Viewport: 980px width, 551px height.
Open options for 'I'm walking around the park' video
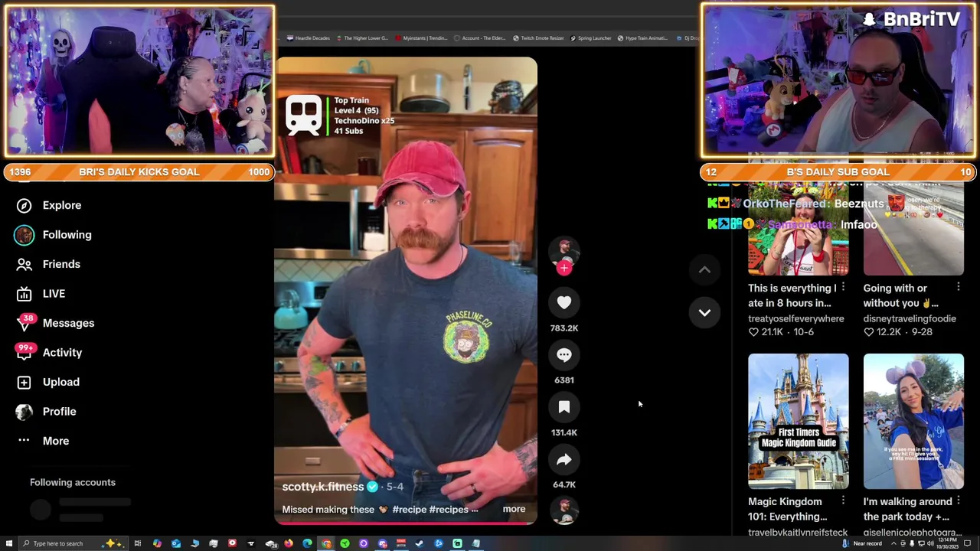[x=958, y=500]
